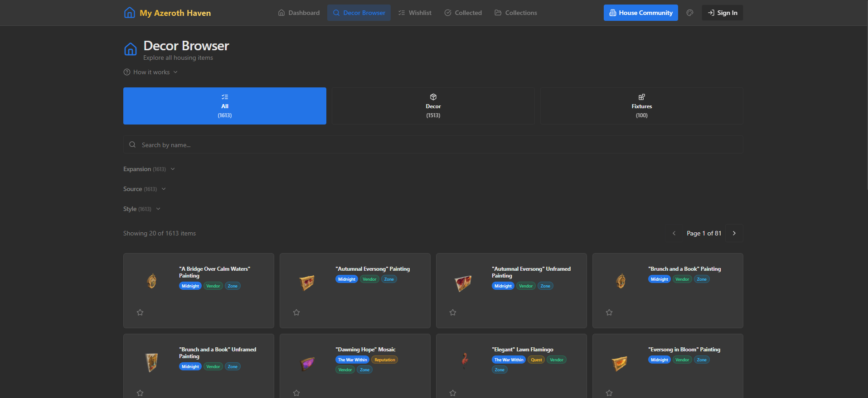The width and height of the screenshot is (868, 398).
Task: Expand the How it works section
Action: pyautogui.click(x=151, y=72)
